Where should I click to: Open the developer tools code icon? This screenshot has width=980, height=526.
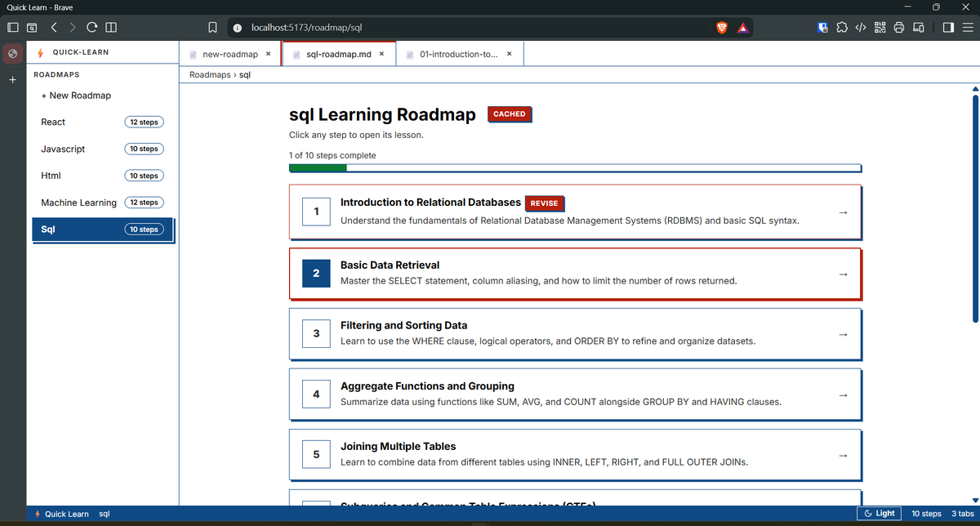click(860, 28)
